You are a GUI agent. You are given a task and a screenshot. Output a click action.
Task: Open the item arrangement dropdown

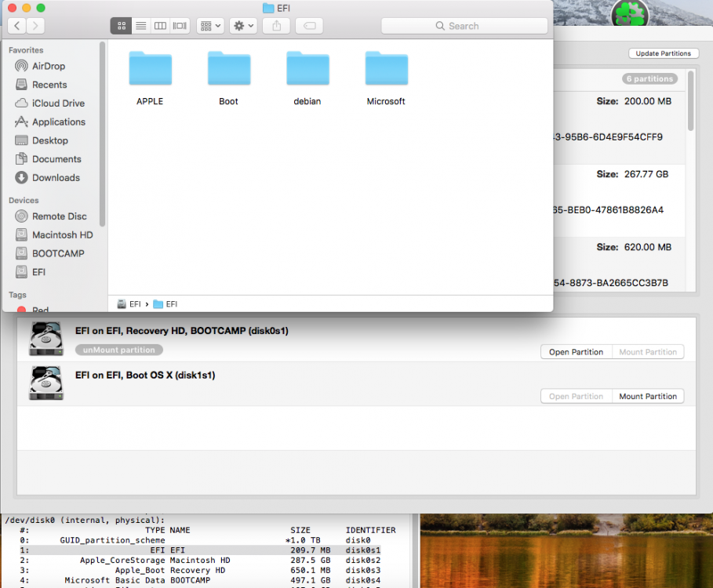pyautogui.click(x=210, y=26)
